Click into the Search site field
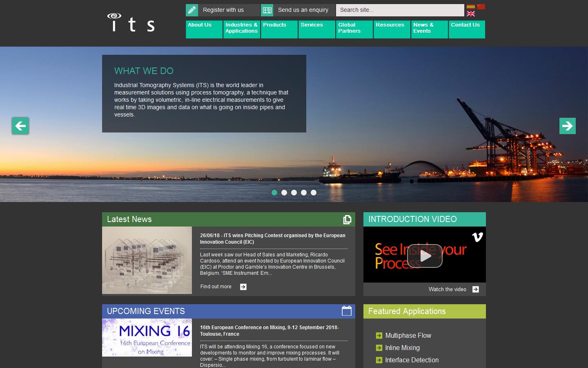Viewport: 588px width, 368px height. (399, 10)
